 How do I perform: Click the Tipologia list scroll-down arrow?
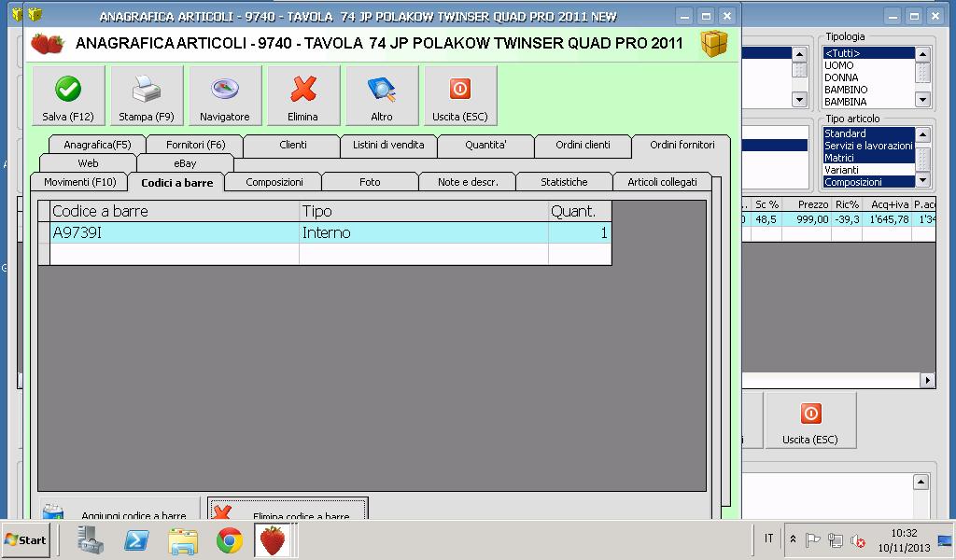(922, 99)
